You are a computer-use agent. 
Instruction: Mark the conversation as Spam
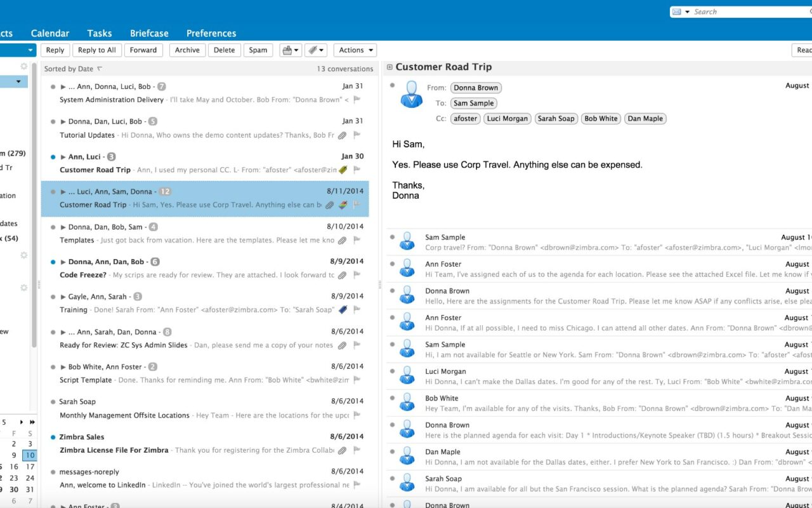coord(258,50)
